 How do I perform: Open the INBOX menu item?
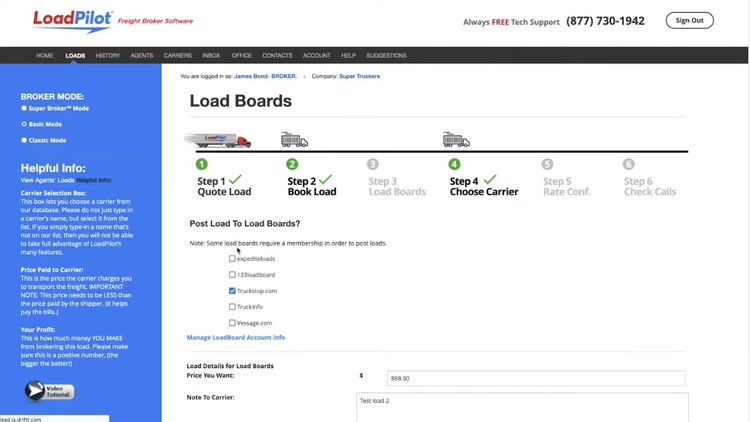tap(211, 56)
